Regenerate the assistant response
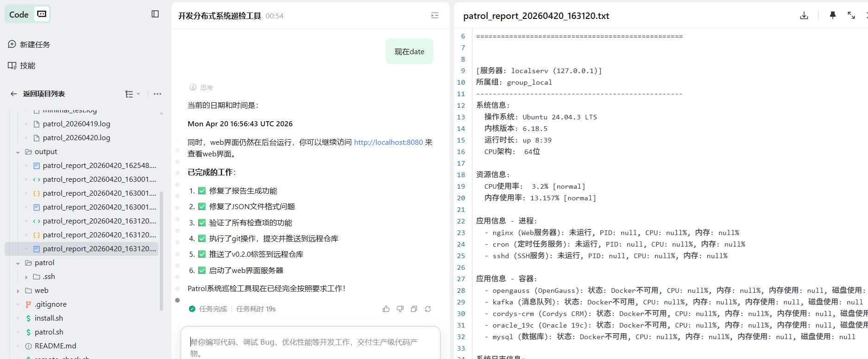The width and height of the screenshot is (868, 359). pyautogui.click(x=428, y=309)
